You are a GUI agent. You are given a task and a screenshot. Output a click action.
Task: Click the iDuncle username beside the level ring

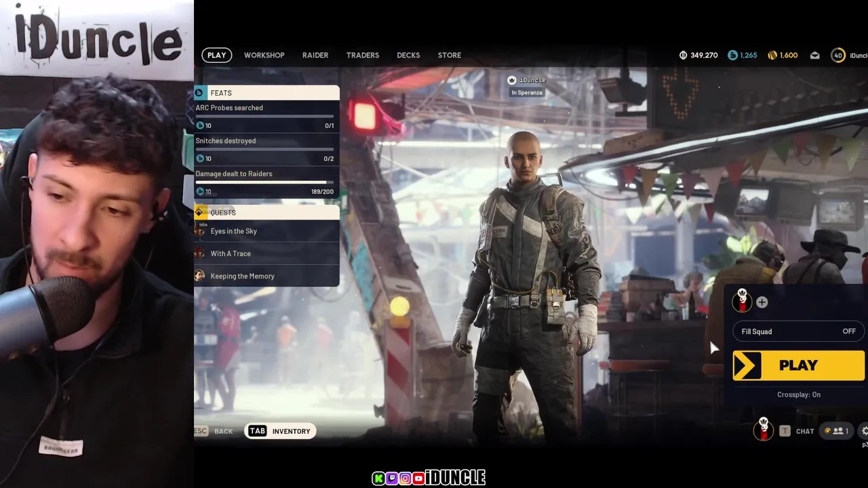(x=859, y=56)
